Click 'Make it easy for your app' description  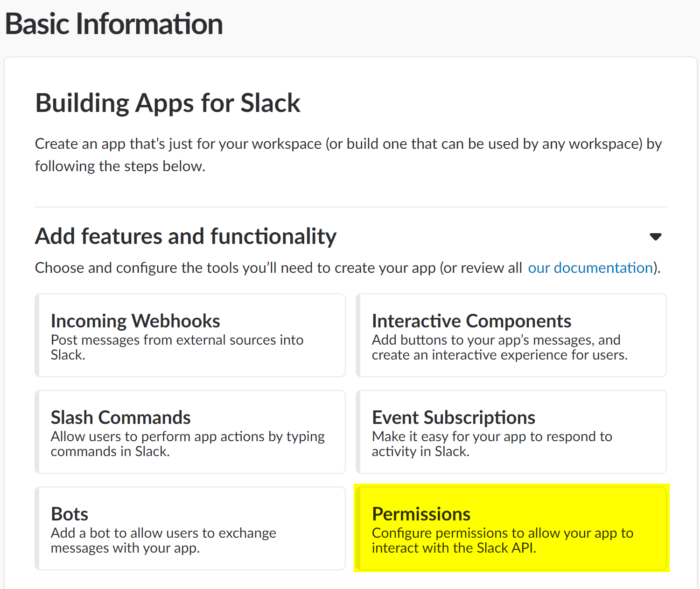click(x=491, y=437)
